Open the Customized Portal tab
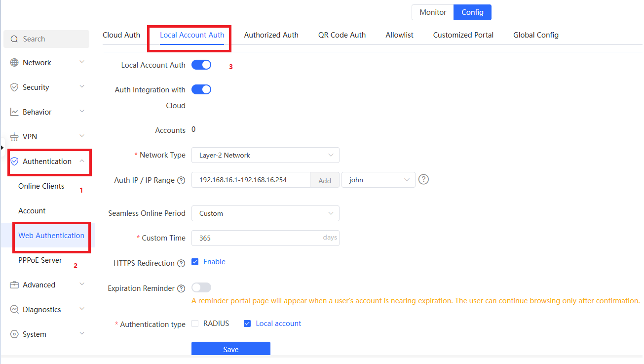This screenshot has width=644, height=364. point(463,35)
